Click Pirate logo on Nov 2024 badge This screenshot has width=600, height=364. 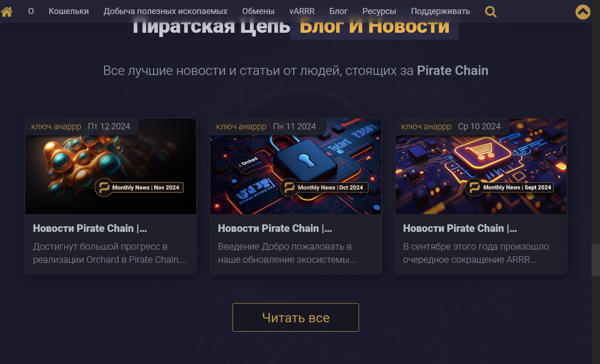[104, 187]
